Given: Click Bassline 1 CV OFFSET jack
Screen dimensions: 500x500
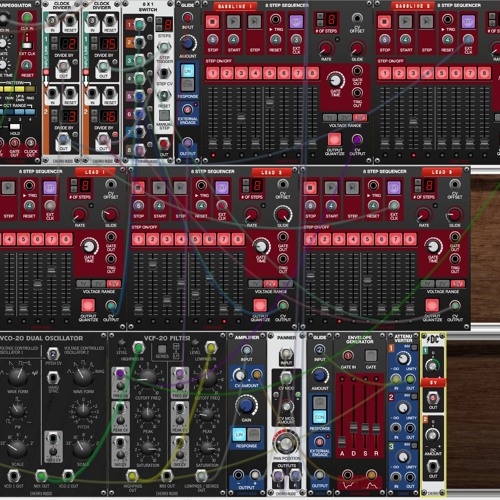Looking at the screenshot, I should point(357,18).
